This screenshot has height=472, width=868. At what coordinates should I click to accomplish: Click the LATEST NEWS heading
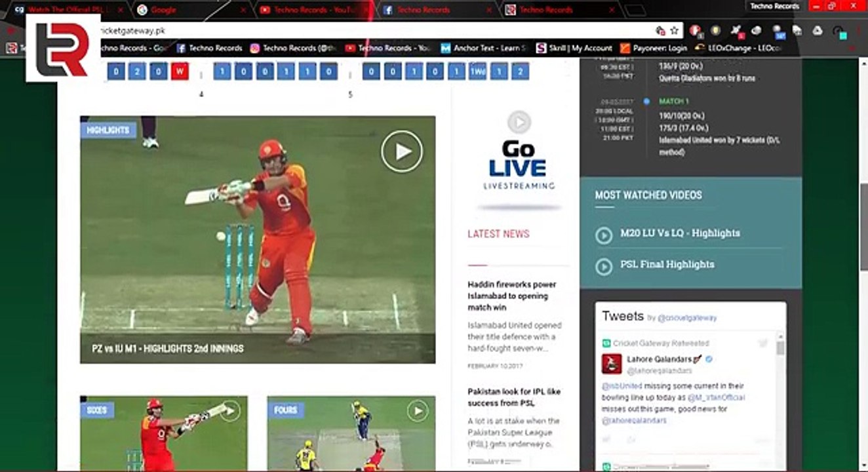pos(498,233)
